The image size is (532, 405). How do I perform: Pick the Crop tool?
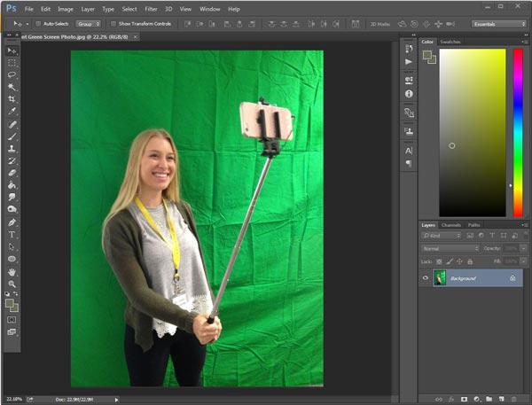tap(12, 99)
